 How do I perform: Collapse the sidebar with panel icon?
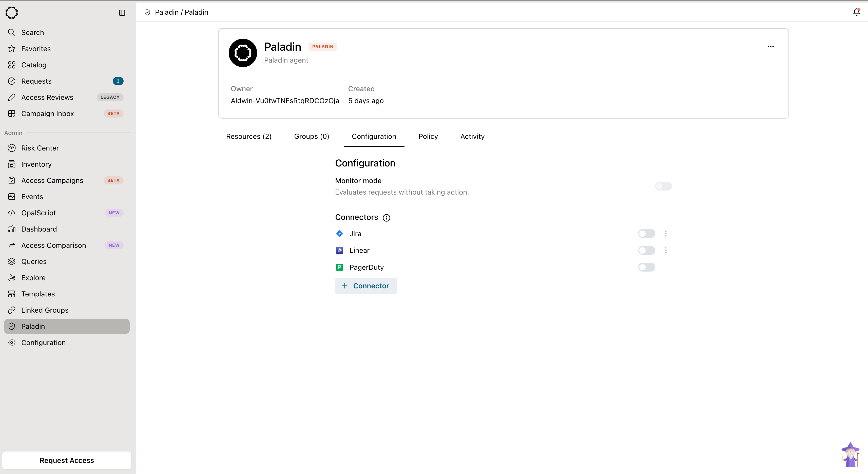coord(122,12)
